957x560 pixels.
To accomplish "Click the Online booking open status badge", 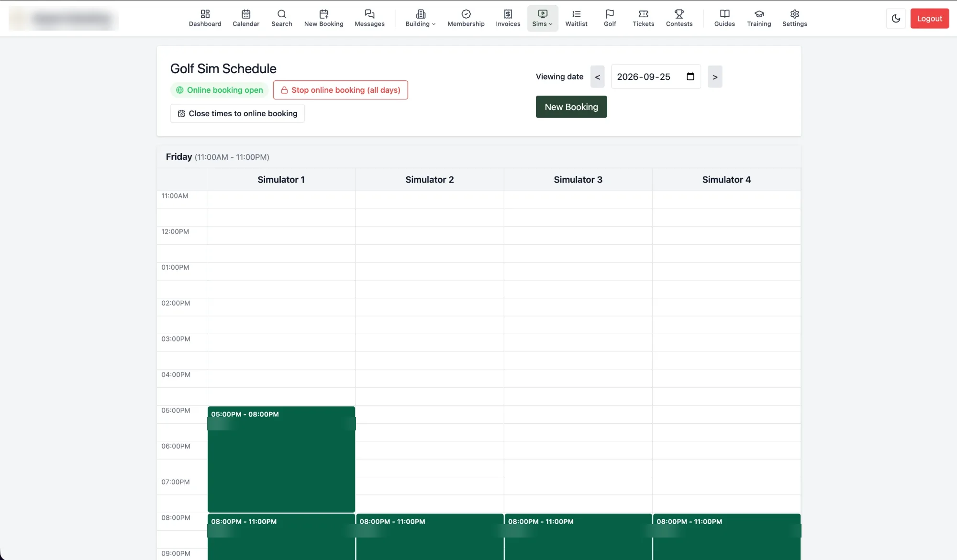I will 220,90.
